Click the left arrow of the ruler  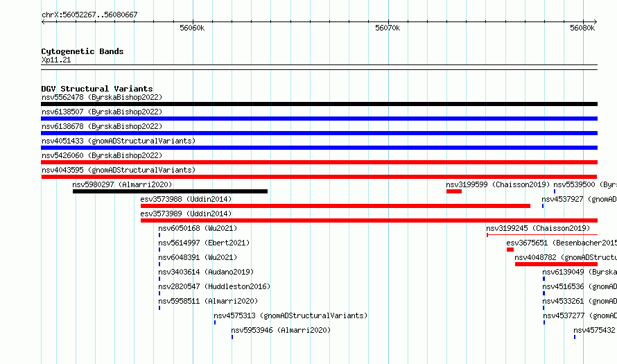coord(43,21)
